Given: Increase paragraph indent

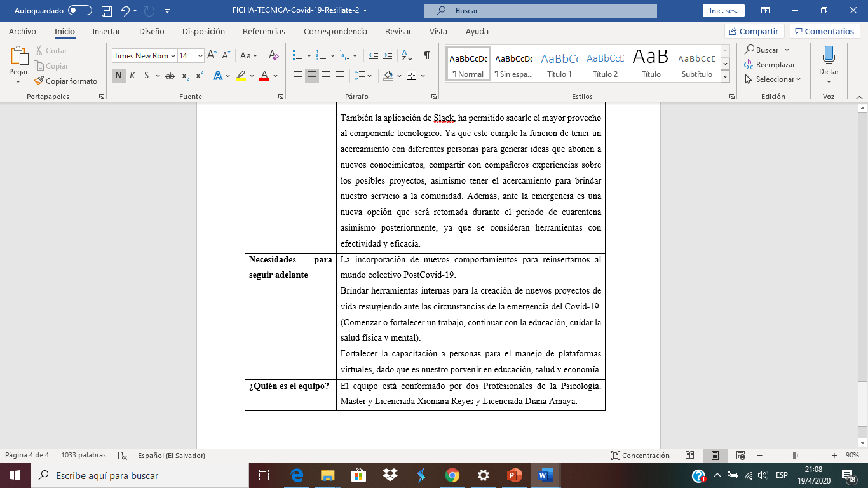Looking at the screenshot, I should 388,55.
